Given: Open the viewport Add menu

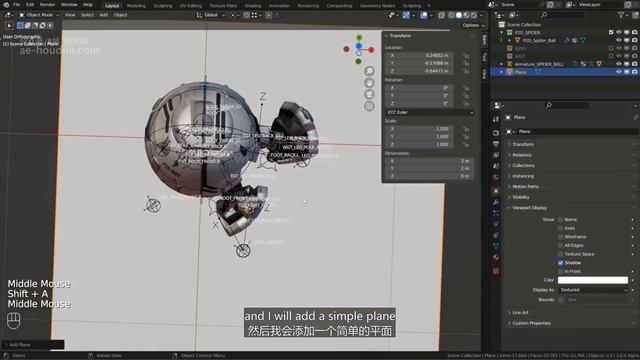Looking at the screenshot, I should pyautogui.click(x=104, y=15).
